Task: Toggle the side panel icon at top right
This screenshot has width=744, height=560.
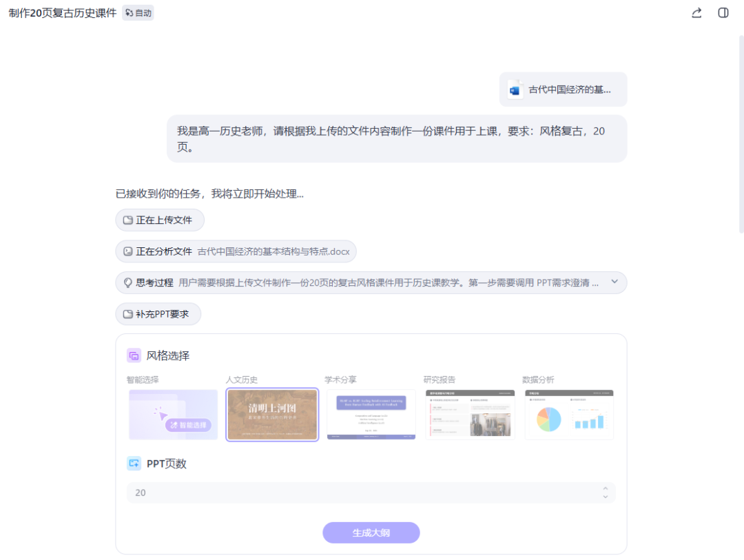Action: click(723, 13)
